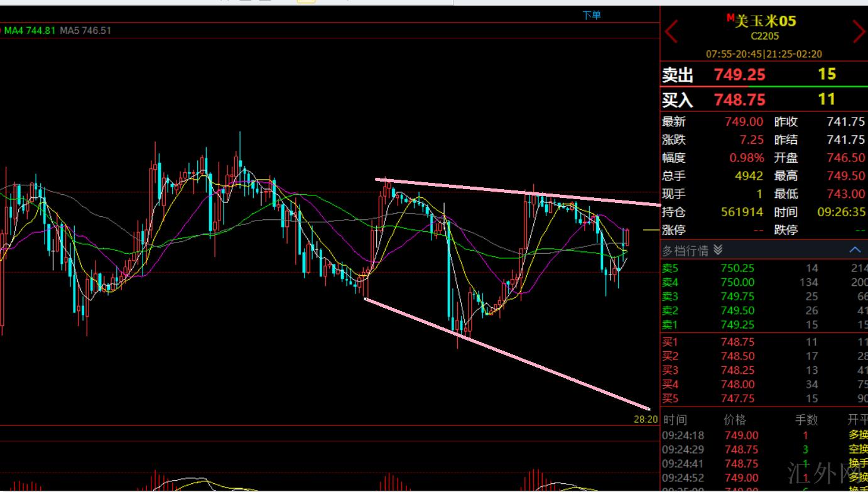Click the 买入 price 748.75
This screenshot has width=868, height=492.
(x=739, y=99)
